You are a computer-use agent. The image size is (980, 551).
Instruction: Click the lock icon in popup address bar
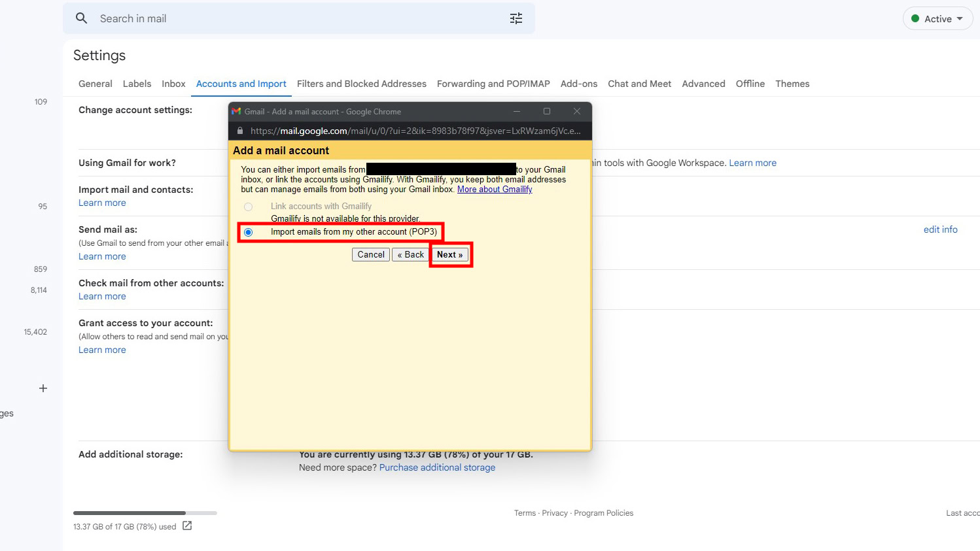click(x=240, y=131)
